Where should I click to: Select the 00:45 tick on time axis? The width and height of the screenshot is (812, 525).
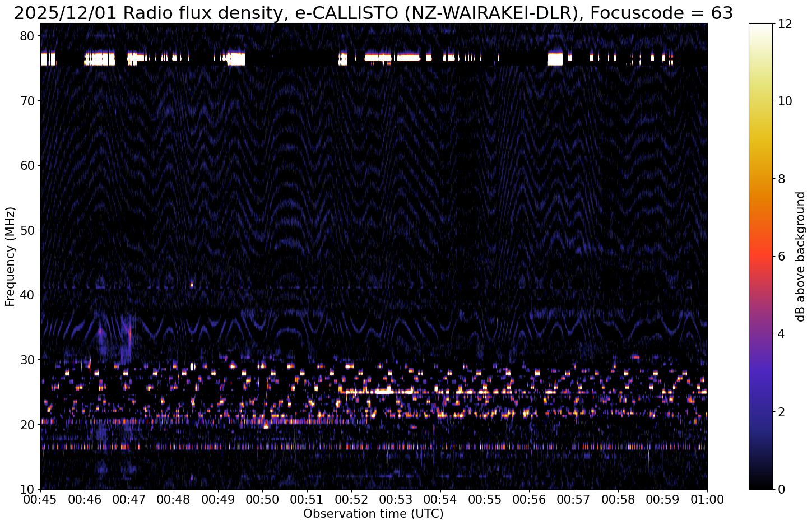[40, 499]
